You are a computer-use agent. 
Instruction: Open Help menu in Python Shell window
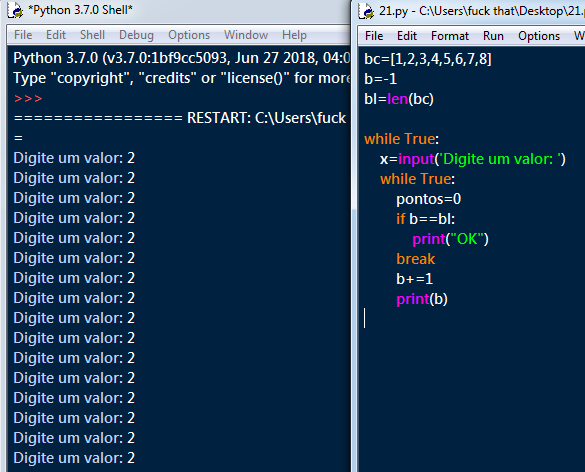click(294, 35)
